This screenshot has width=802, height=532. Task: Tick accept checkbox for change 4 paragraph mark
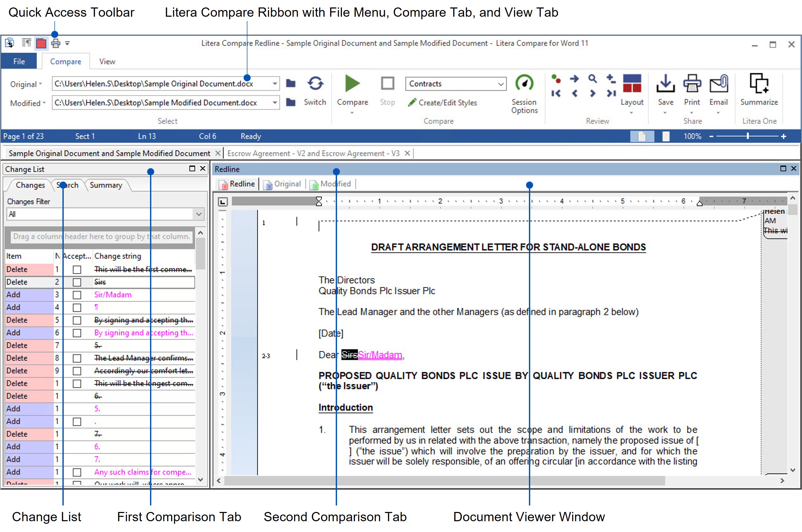pos(77,307)
